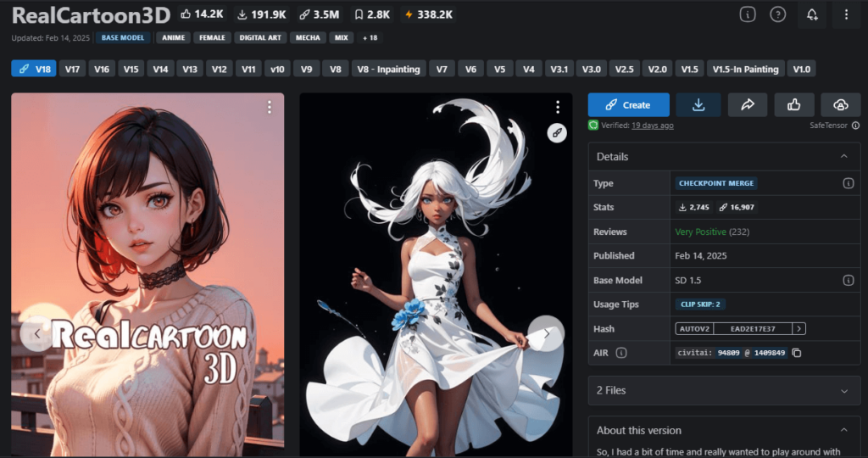Show previous image with left arrow
The image size is (868, 458).
tap(36, 333)
